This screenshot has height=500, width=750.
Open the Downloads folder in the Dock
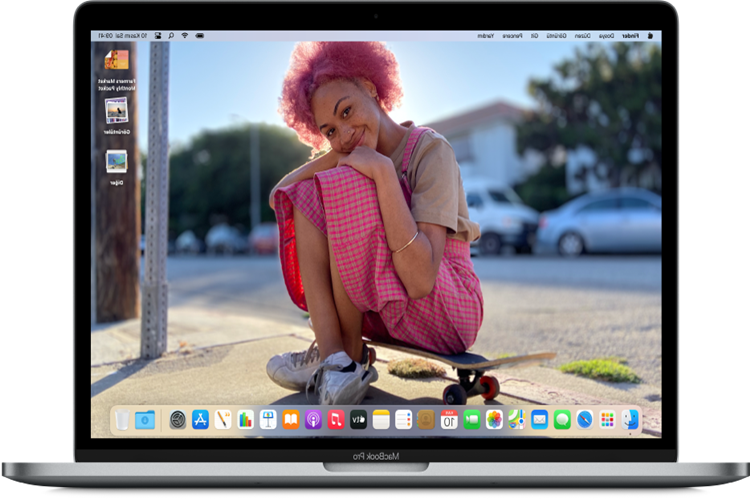click(x=145, y=420)
